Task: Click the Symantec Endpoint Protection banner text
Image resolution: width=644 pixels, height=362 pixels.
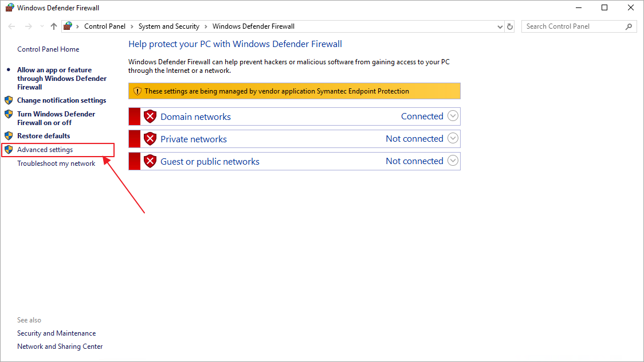Action: pos(277,91)
